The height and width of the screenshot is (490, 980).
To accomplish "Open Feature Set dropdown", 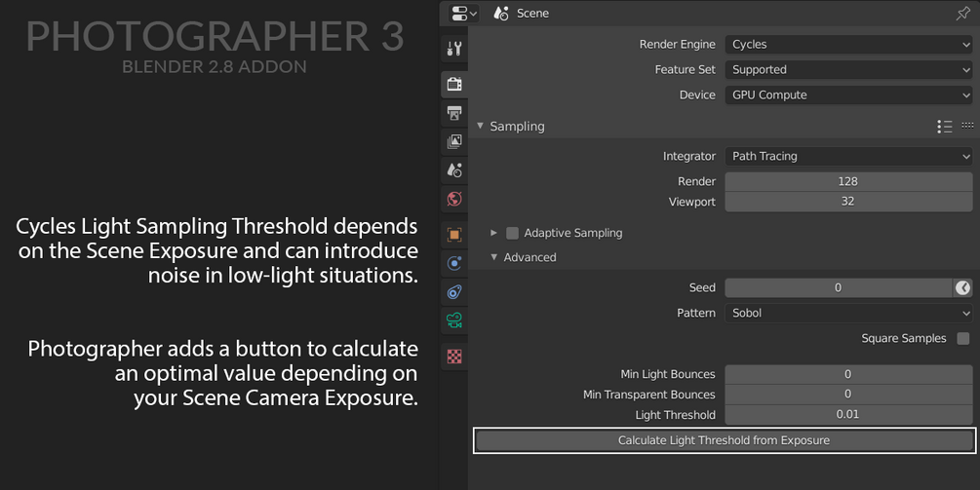I will pyautogui.click(x=848, y=70).
